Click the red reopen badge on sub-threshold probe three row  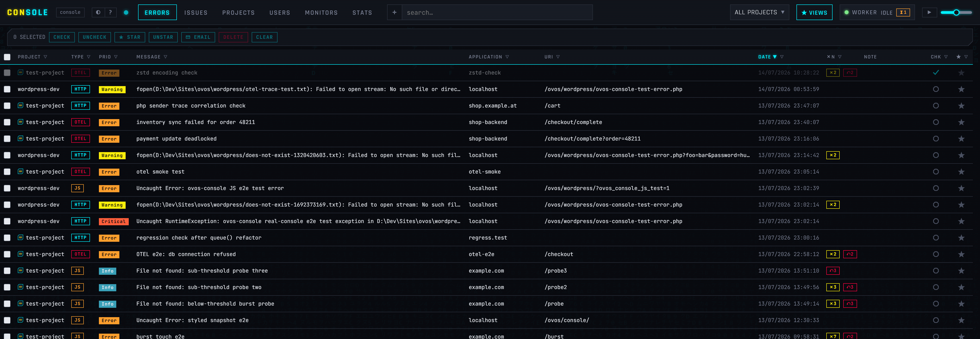[833, 271]
